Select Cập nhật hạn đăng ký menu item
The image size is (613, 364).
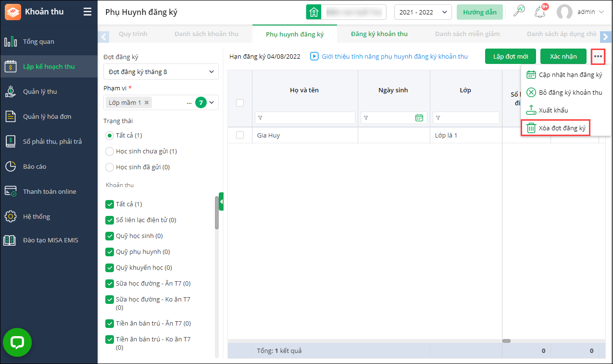tap(566, 75)
